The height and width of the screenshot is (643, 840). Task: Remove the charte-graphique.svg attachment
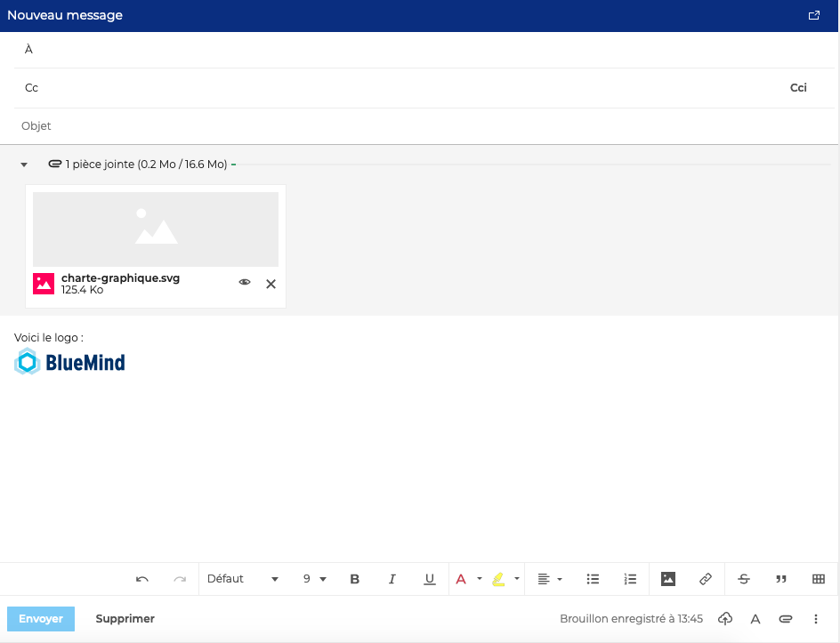coord(271,284)
